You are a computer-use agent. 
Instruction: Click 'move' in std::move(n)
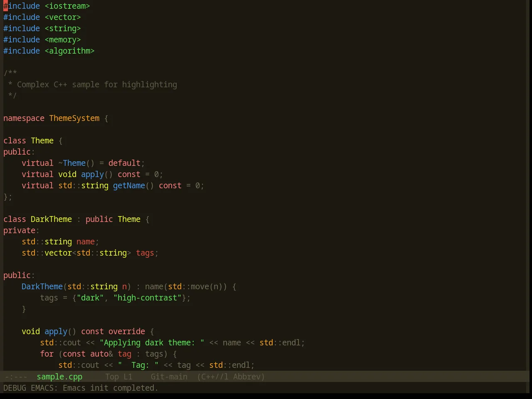click(200, 286)
